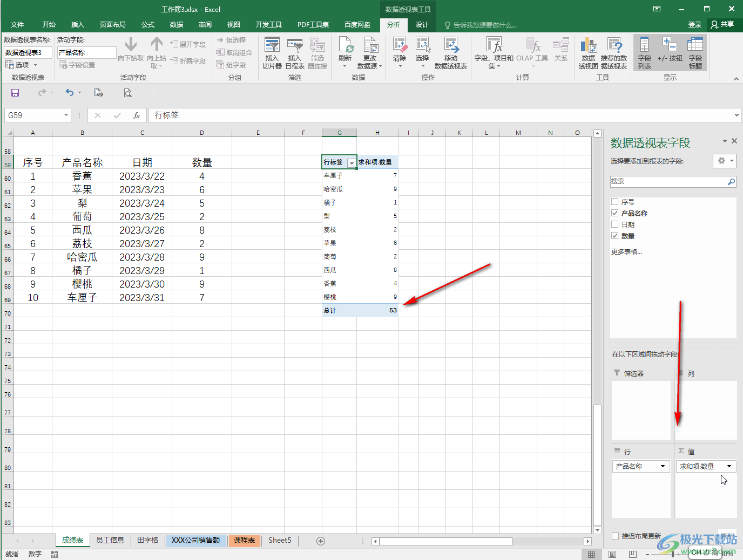Expand the 产品名称 row field dropdown
This screenshot has height=560, width=743.
(663, 466)
